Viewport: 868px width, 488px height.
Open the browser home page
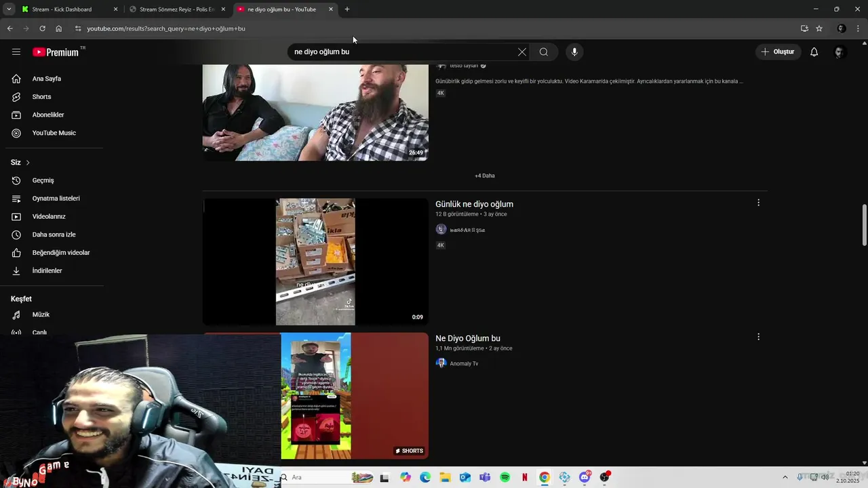(58, 28)
